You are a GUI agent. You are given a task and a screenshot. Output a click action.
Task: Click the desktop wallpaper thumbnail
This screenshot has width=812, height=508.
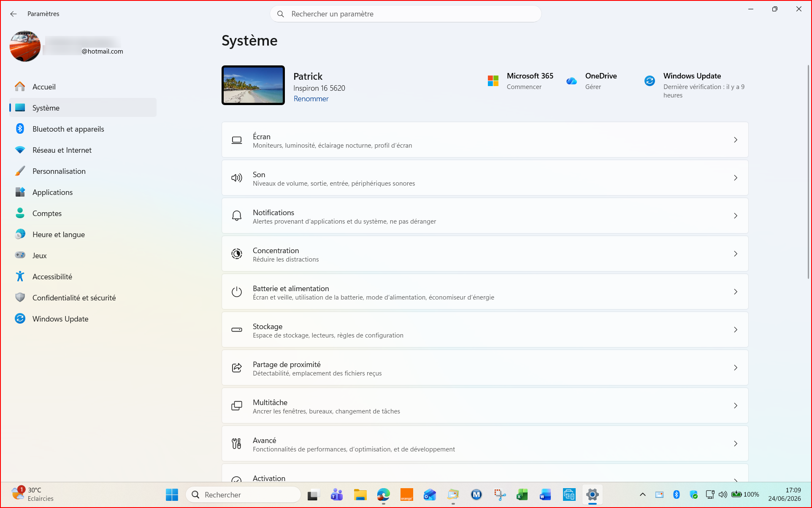click(253, 85)
